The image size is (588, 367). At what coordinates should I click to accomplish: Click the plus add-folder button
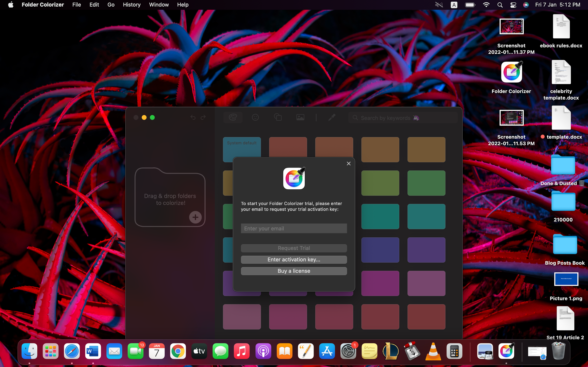tap(195, 217)
